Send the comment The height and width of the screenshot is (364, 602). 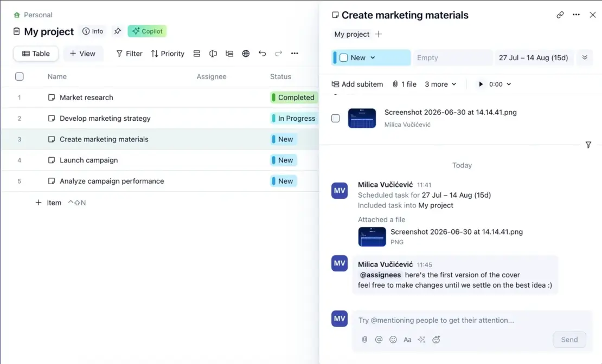point(569,340)
